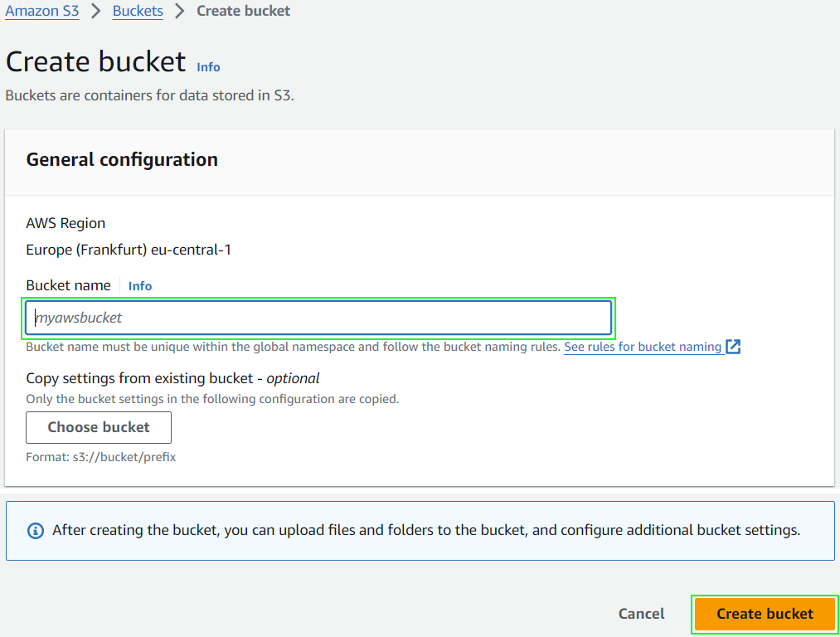Click 'Buckets are containers for data' description
The width and height of the screenshot is (840, 637).
pos(149,95)
